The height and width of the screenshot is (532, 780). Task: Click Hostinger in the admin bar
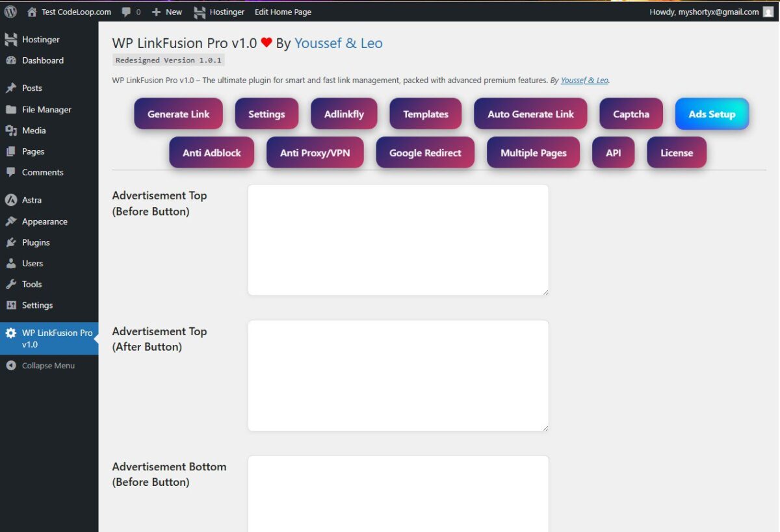click(227, 12)
